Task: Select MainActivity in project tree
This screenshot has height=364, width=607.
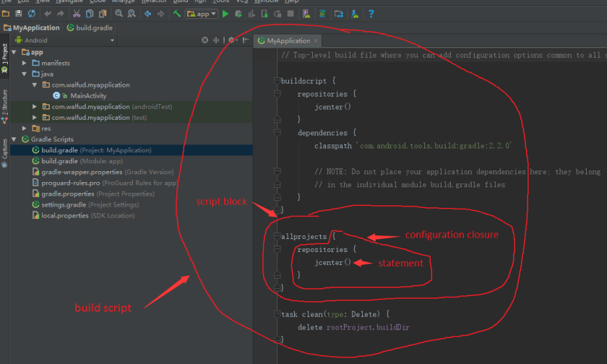Action: click(x=88, y=95)
